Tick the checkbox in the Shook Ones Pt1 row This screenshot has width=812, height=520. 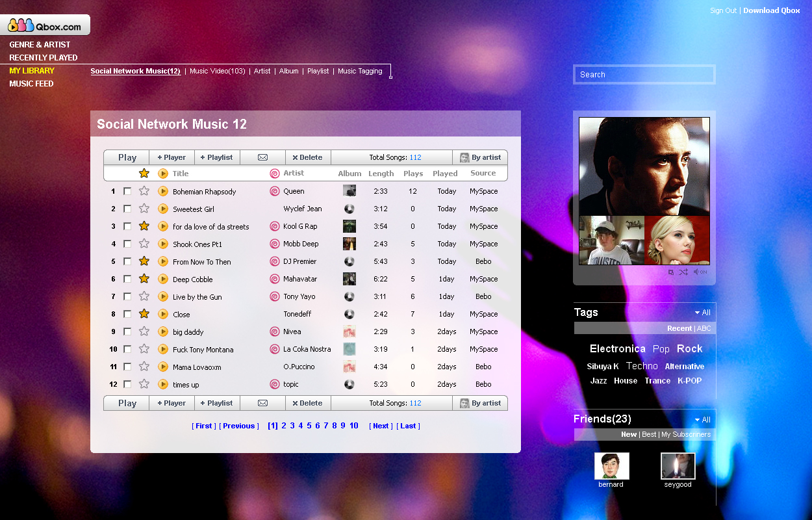click(x=127, y=244)
